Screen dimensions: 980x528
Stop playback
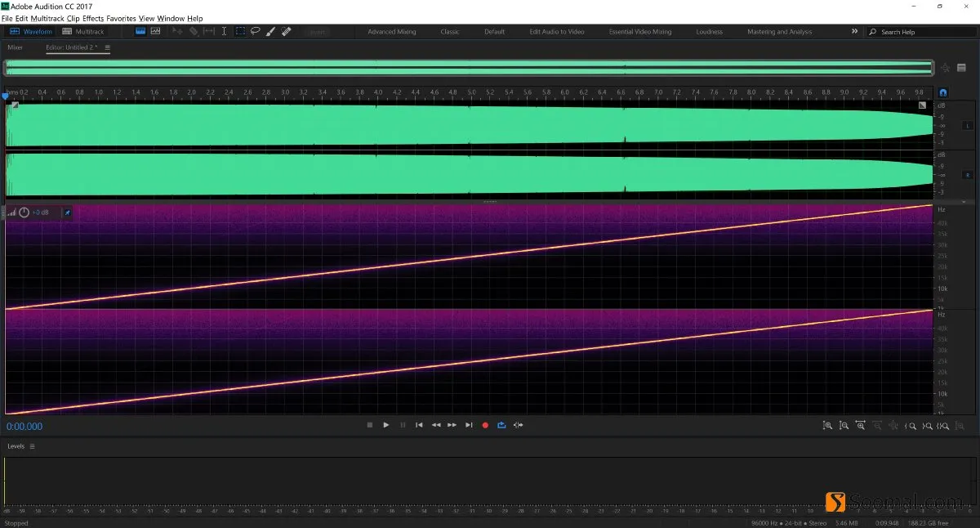[x=369, y=425]
